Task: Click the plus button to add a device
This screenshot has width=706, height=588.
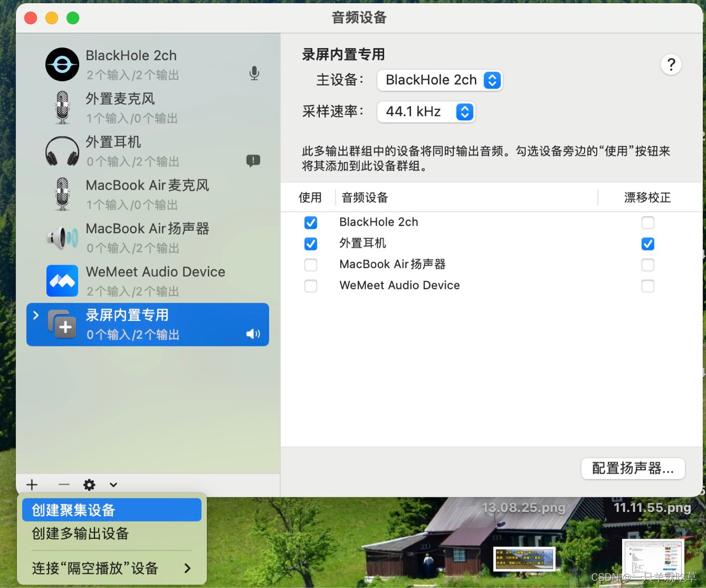Action: click(x=32, y=485)
